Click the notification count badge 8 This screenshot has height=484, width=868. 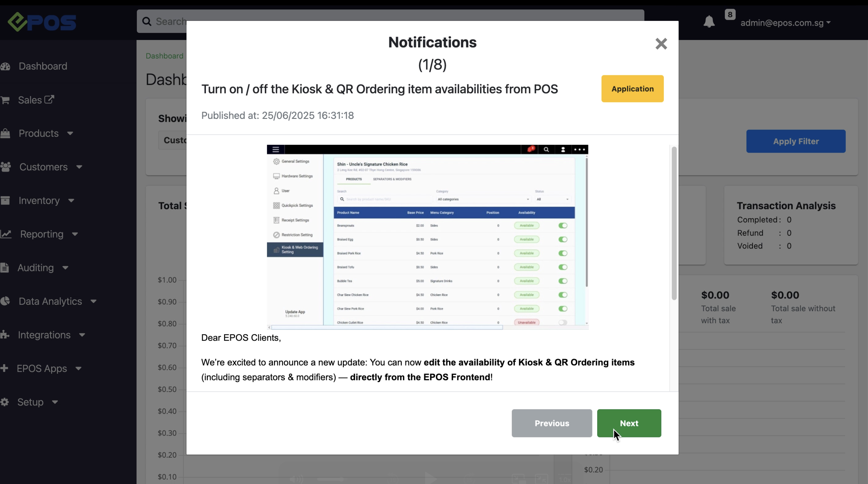point(730,14)
